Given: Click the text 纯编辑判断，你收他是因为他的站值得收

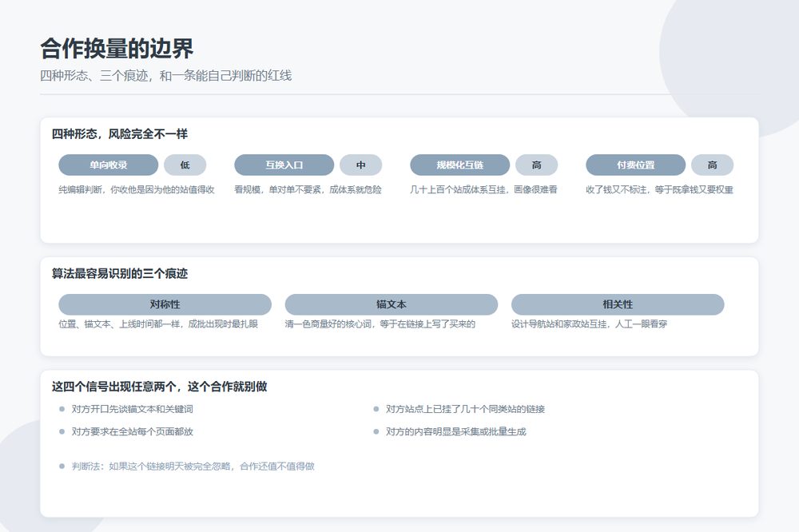Looking at the screenshot, I should tap(137, 189).
